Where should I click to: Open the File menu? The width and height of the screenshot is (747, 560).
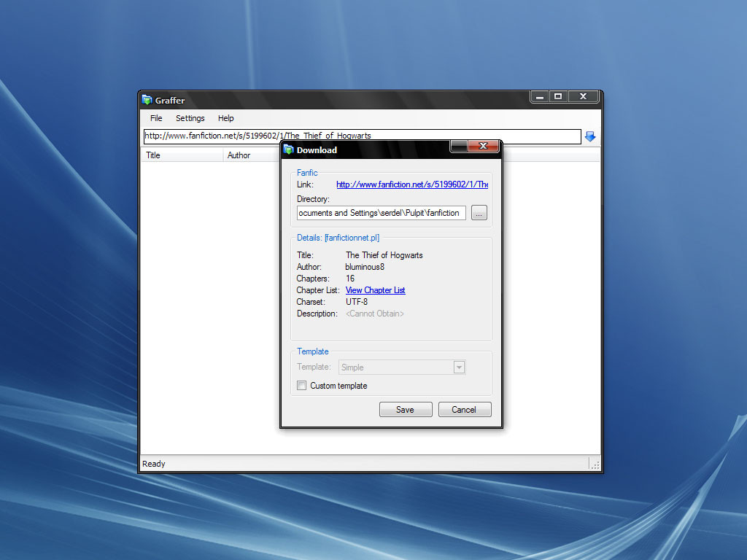tap(156, 118)
